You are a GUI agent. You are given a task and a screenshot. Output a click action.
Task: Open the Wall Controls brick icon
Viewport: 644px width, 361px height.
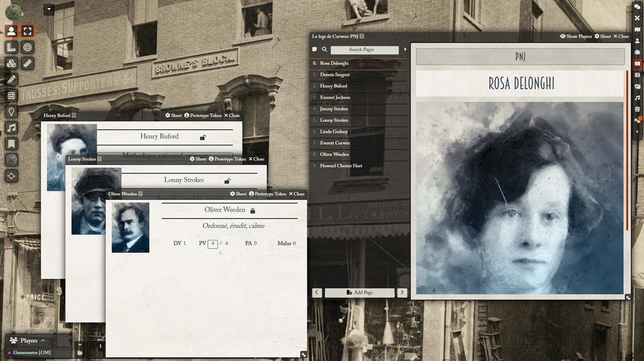pos(11,95)
